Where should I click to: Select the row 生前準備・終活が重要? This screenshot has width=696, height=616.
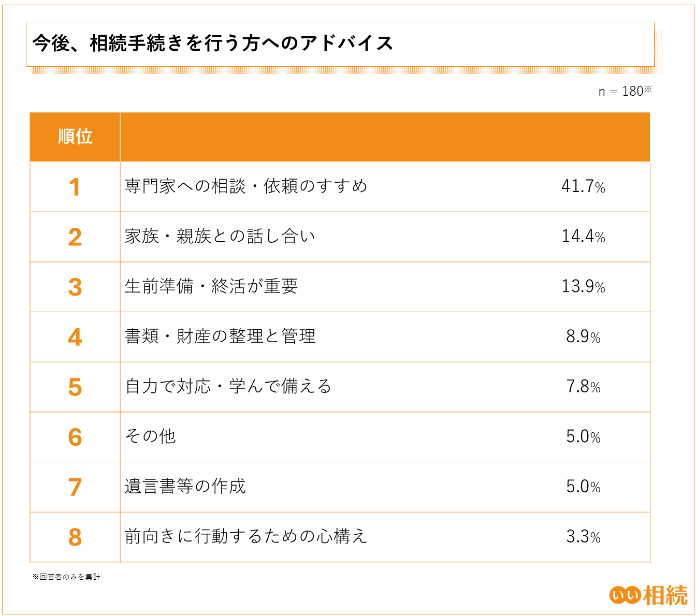[x=211, y=286]
